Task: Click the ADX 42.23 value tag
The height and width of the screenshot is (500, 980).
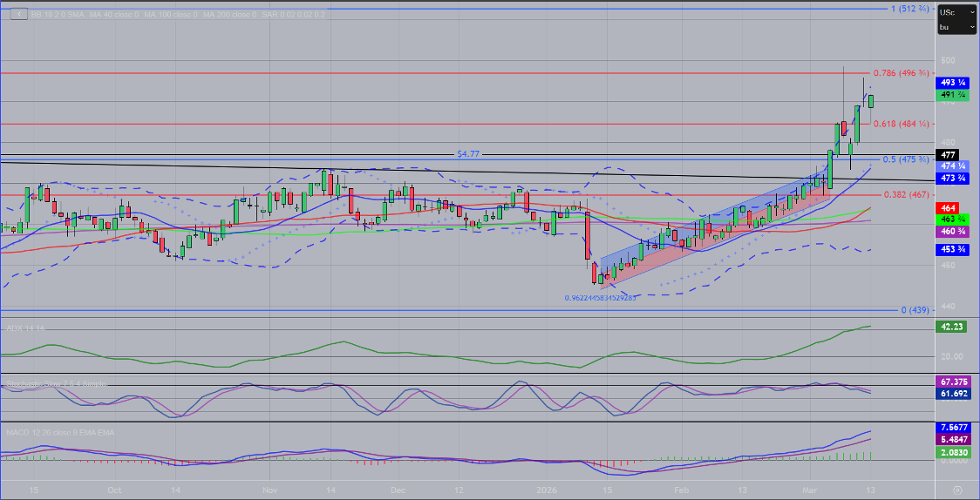Action: click(x=953, y=328)
